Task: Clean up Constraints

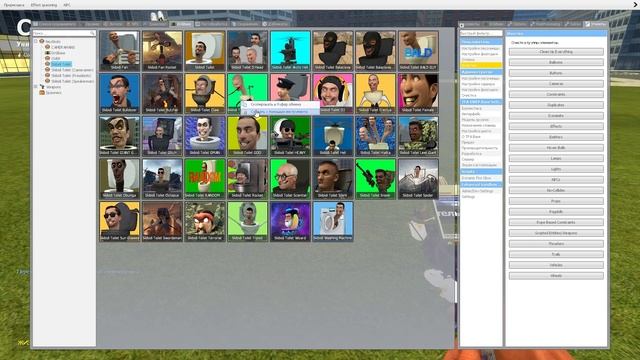Action: pos(556,94)
